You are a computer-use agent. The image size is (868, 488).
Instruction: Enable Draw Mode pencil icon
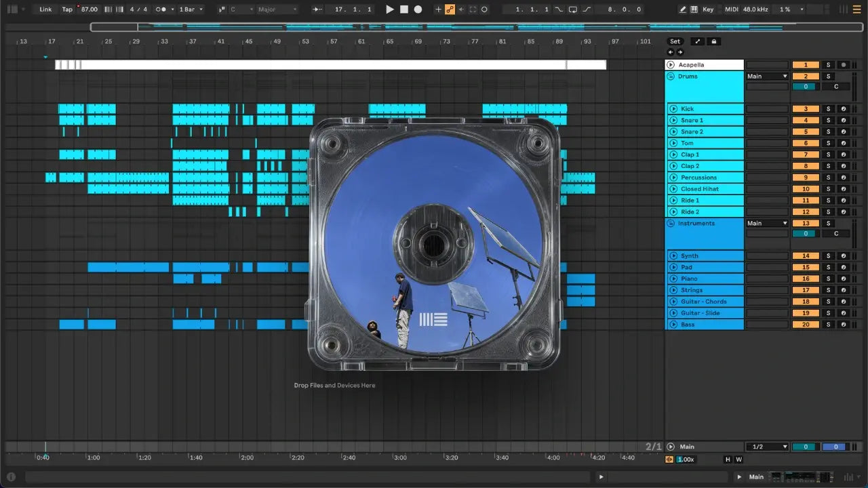click(683, 9)
